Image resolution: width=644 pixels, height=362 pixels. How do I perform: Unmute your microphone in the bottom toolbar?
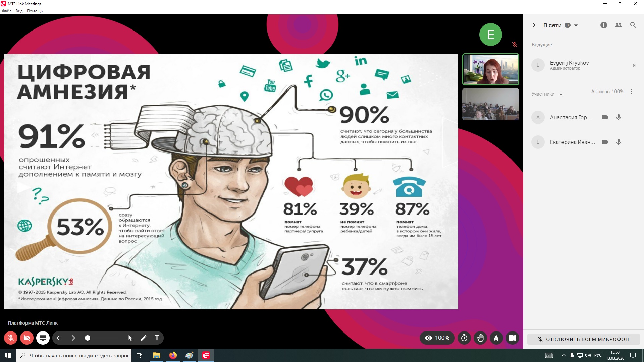click(x=11, y=338)
